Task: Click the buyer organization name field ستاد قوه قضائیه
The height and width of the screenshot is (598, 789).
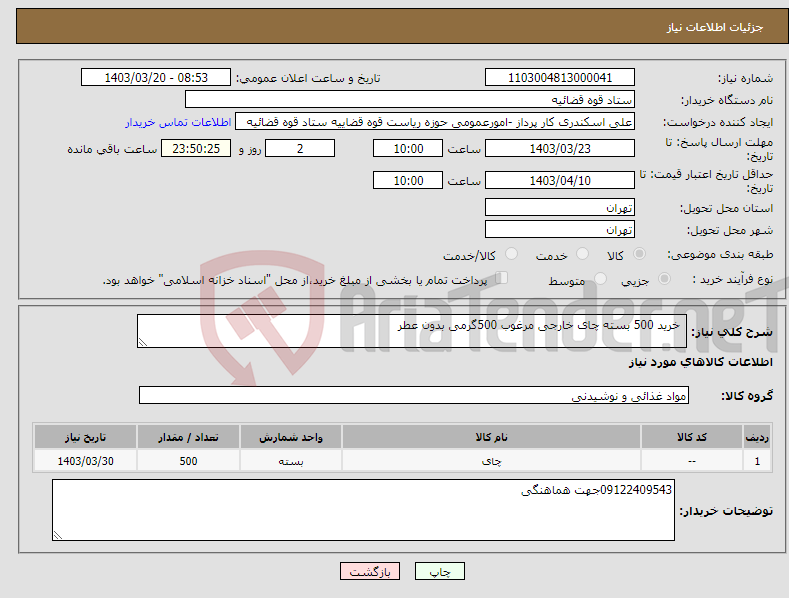Action: 410,99
